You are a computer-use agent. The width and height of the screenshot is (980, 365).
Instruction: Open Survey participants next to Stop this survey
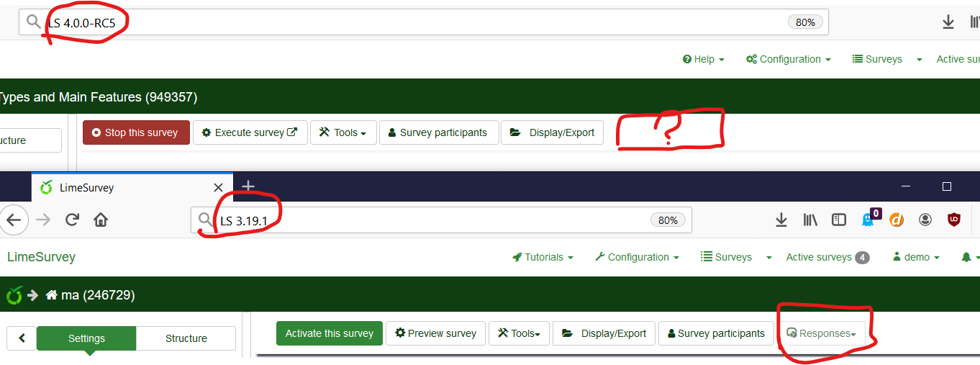pos(439,132)
